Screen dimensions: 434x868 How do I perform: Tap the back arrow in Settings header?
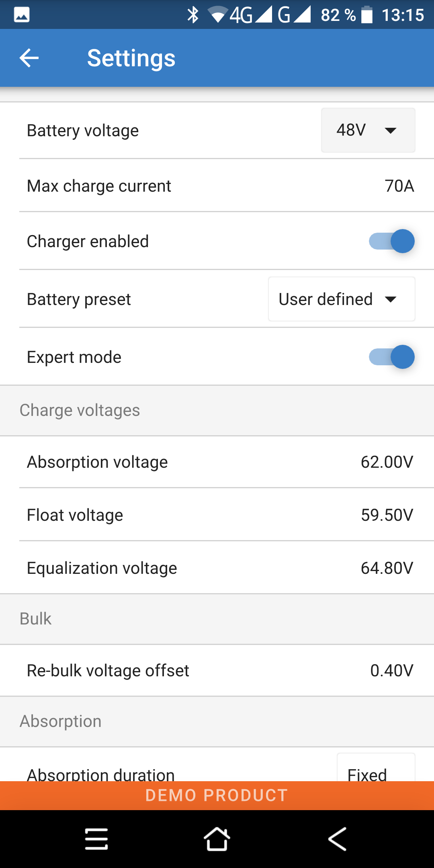29,58
